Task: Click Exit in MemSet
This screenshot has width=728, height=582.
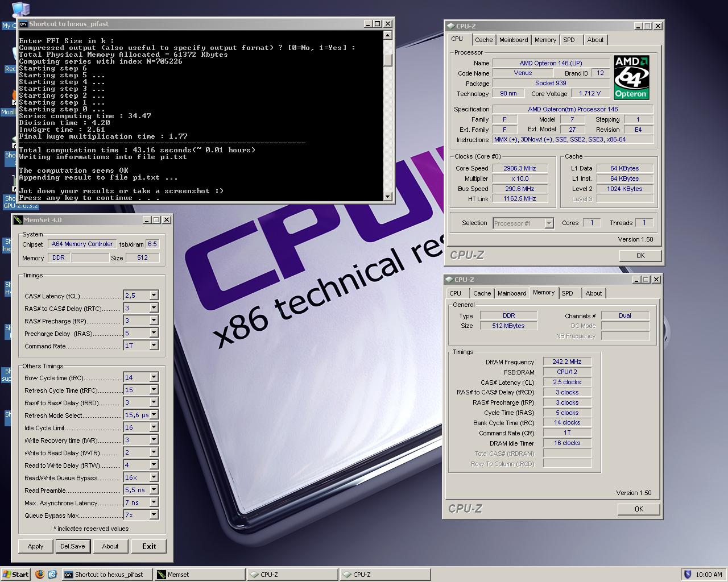Action: click(x=149, y=546)
